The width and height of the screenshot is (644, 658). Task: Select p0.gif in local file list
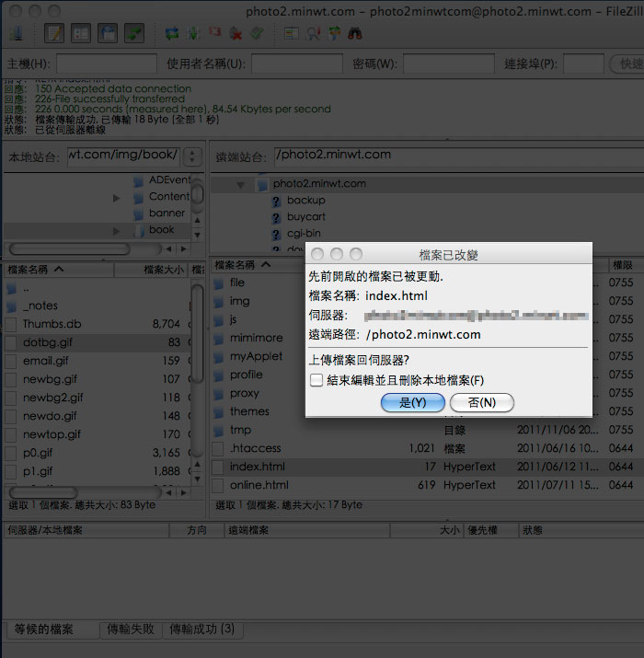coord(97,453)
